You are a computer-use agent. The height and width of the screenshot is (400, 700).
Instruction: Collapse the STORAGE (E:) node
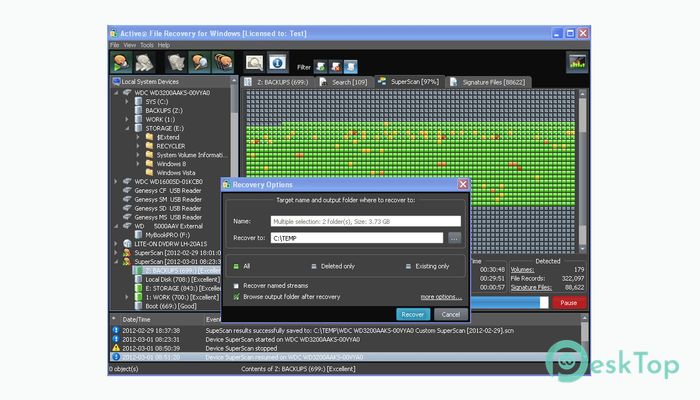coord(127,129)
